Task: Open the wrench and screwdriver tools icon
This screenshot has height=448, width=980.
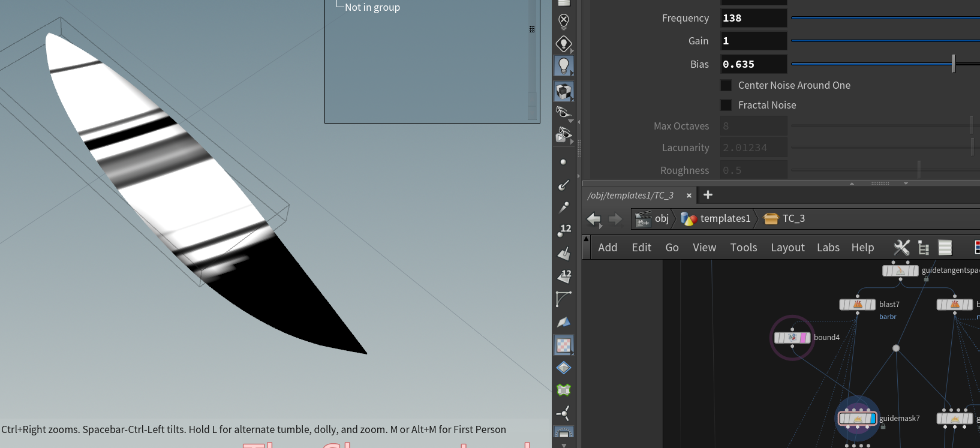Action: point(901,248)
